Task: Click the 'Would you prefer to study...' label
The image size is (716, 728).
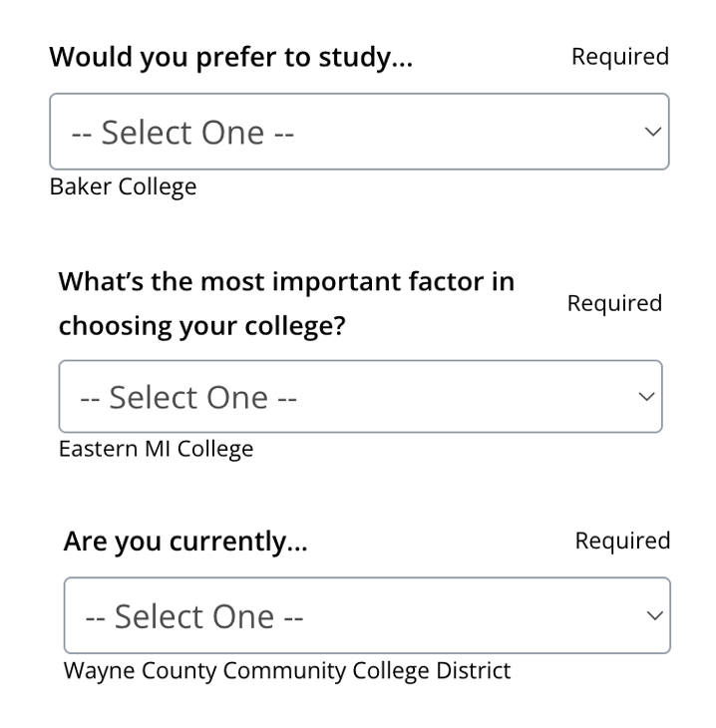Action: pos(231,57)
